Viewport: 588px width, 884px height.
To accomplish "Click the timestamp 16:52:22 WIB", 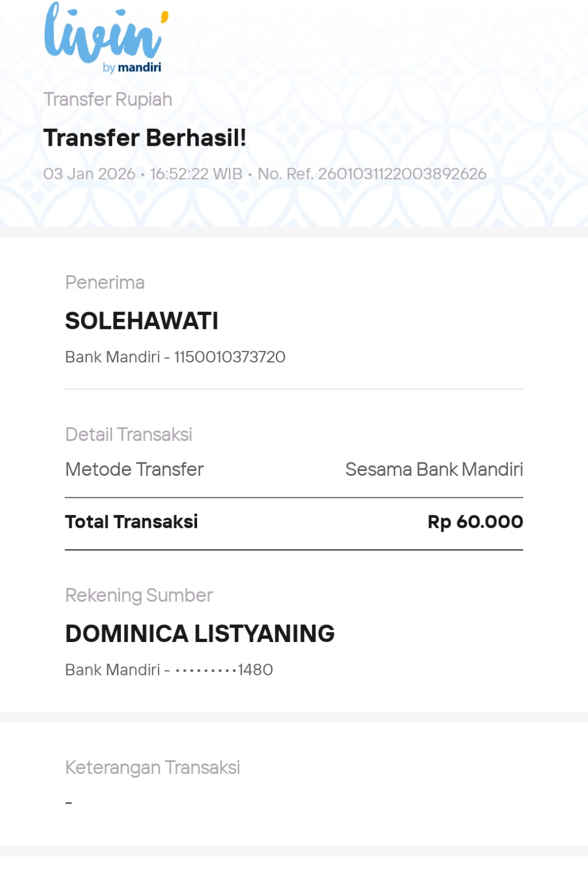I will point(196,174).
